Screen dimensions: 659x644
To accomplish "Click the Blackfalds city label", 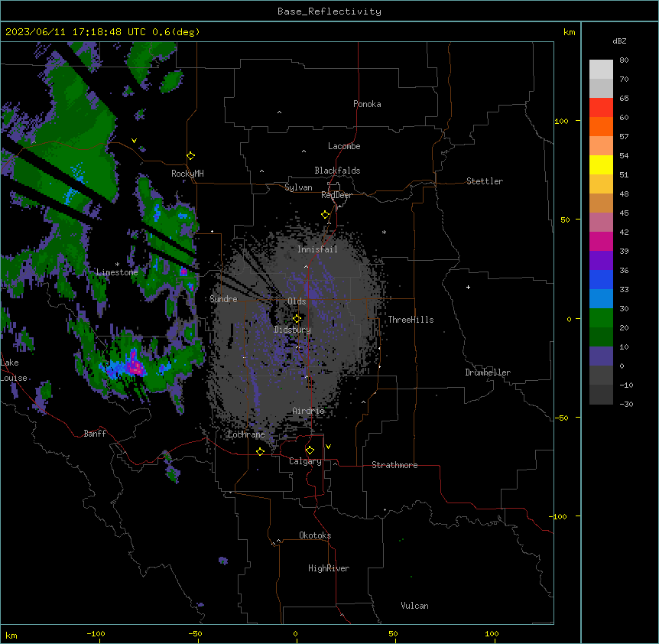I will 337,171.
